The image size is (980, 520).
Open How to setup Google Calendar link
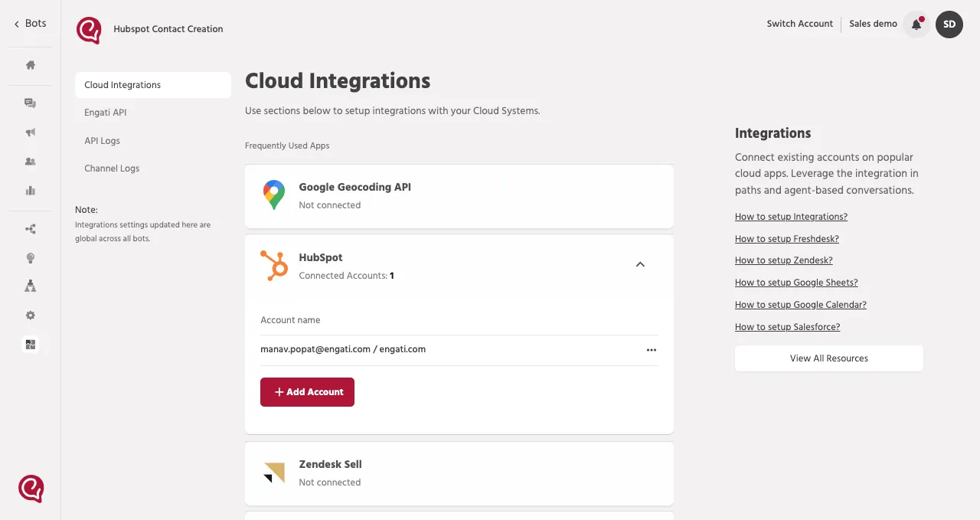801,305
